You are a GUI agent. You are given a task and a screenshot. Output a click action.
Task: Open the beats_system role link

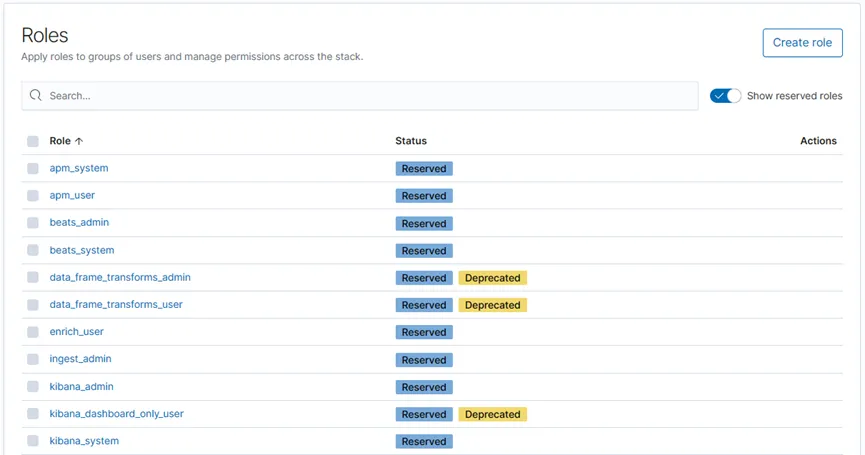click(x=82, y=250)
